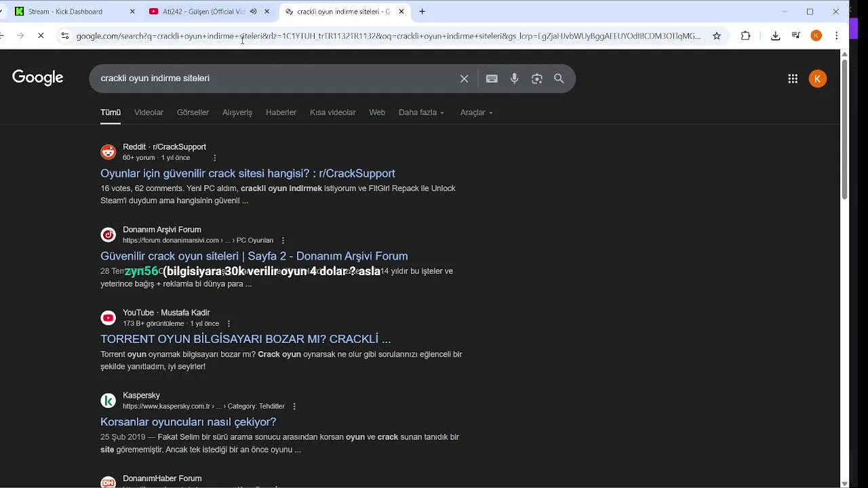Open Korsanlar oyuncuları nasıl çekiyor result

(188, 422)
